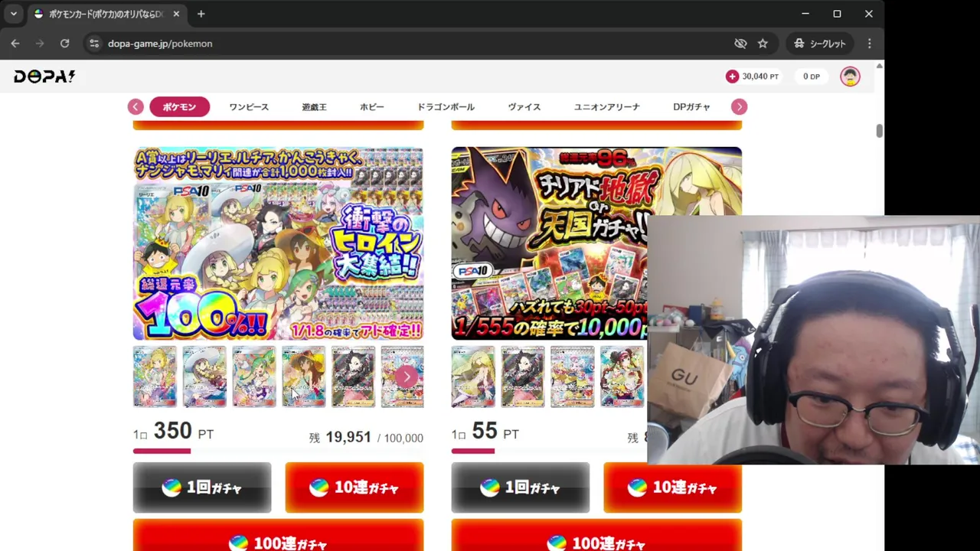Close the ポケモンカード browser tab

pyautogui.click(x=176, y=14)
